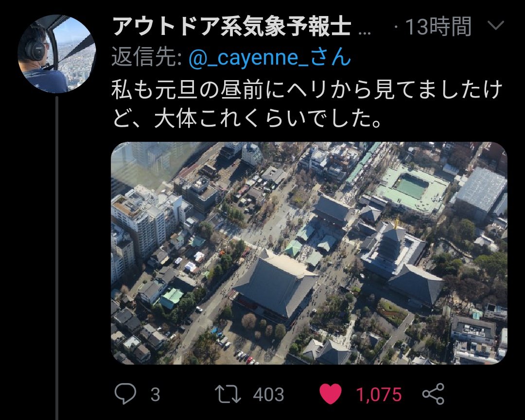Follow the vertical thread line below the avatar
The height and width of the screenshot is (420, 525).
pos(57,257)
